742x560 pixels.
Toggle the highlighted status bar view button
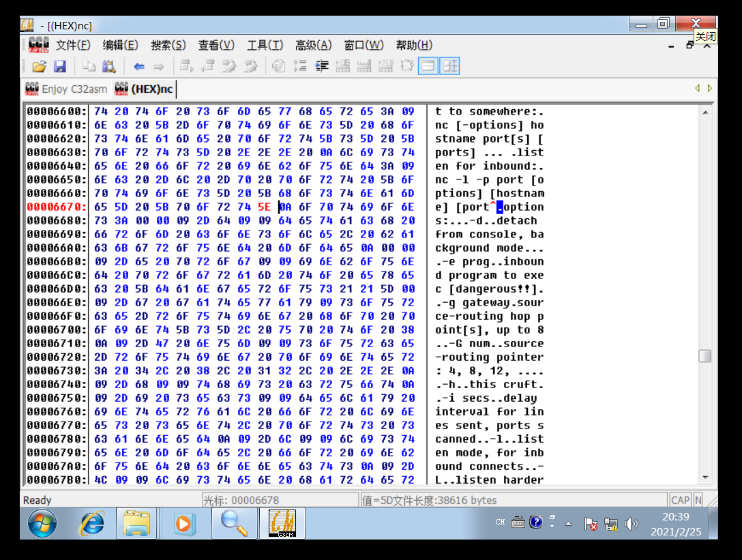(428, 65)
